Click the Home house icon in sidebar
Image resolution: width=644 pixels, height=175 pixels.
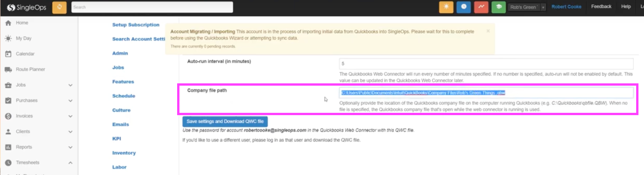click(8, 23)
